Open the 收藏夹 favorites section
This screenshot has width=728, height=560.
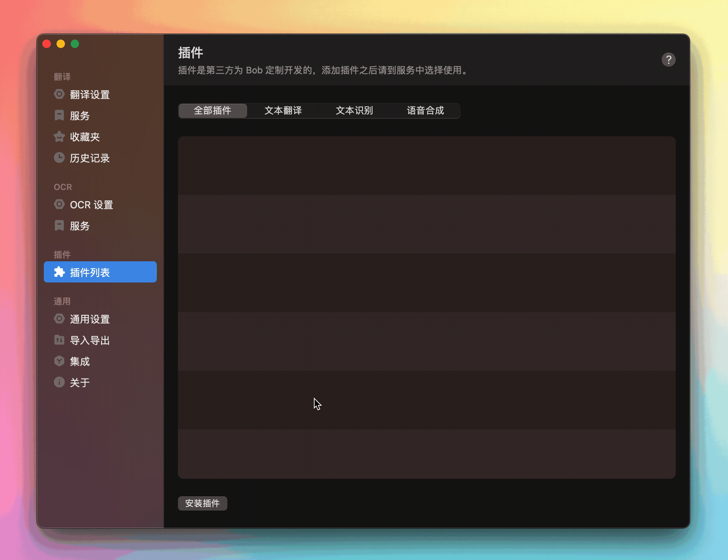[85, 137]
